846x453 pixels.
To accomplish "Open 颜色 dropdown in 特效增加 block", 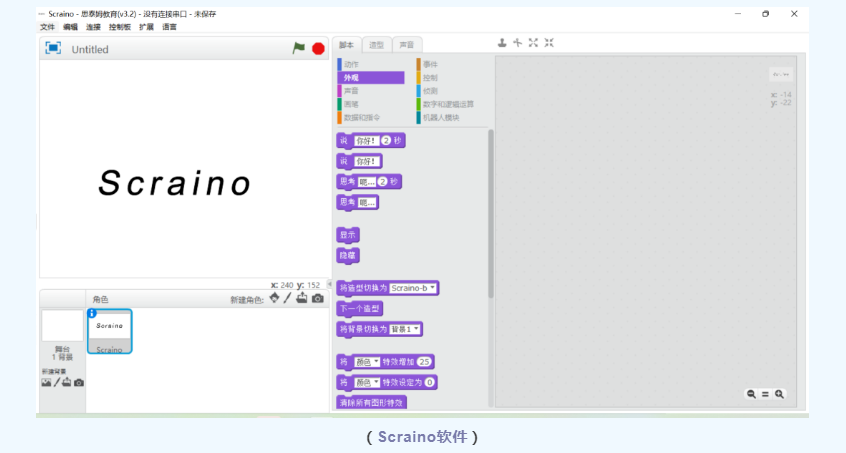I will click(367, 362).
